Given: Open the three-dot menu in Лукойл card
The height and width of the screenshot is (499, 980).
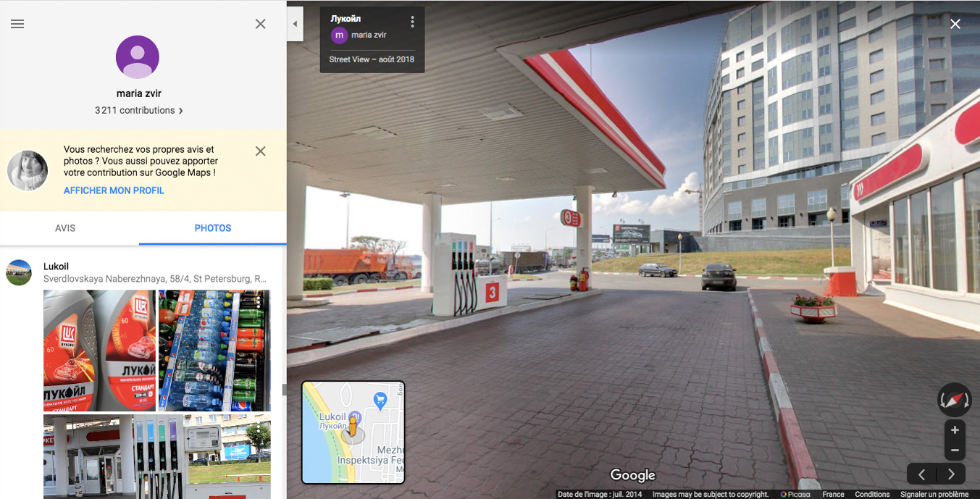Looking at the screenshot, I should 412,22.
